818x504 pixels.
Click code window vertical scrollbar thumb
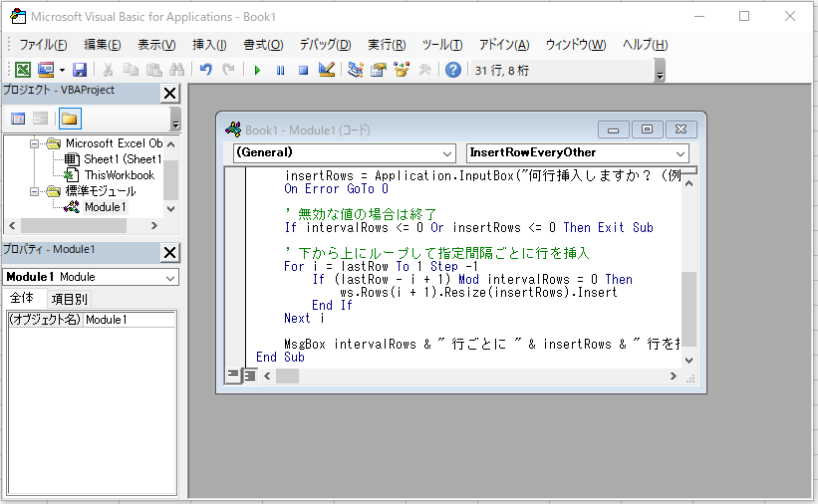click(x=688, y=309)
